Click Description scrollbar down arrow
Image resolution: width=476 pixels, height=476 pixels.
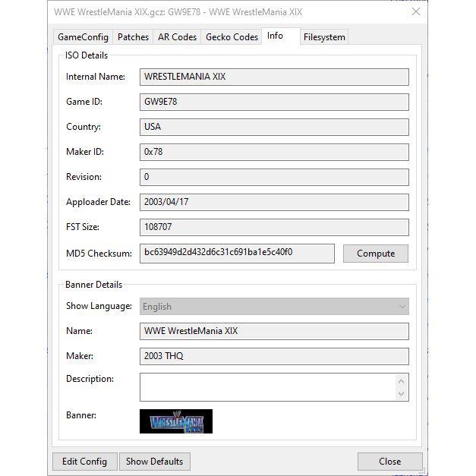[402, 394]
